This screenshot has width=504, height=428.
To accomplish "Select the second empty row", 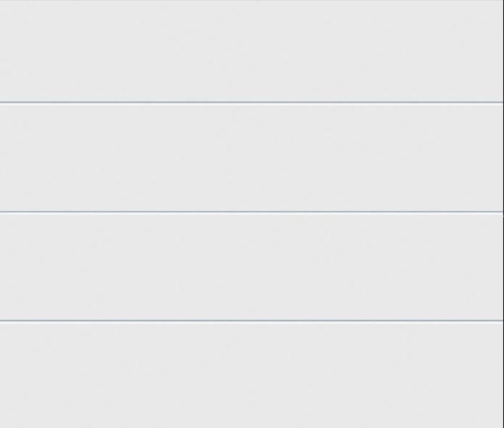I will [251, 157].
